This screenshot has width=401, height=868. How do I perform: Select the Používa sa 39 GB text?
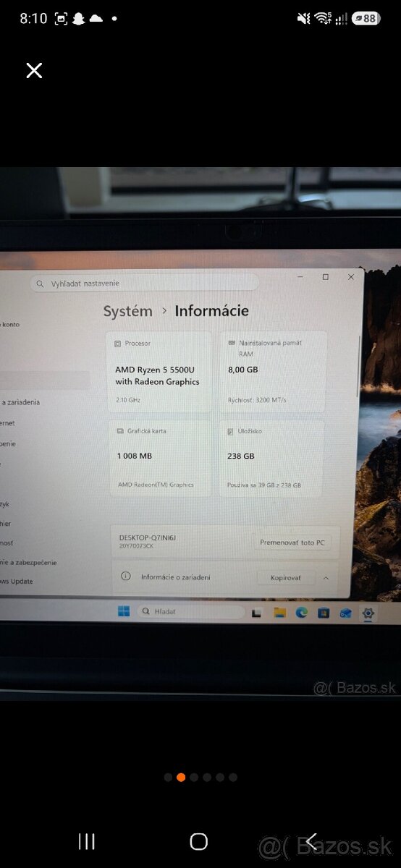pos(265,485)
